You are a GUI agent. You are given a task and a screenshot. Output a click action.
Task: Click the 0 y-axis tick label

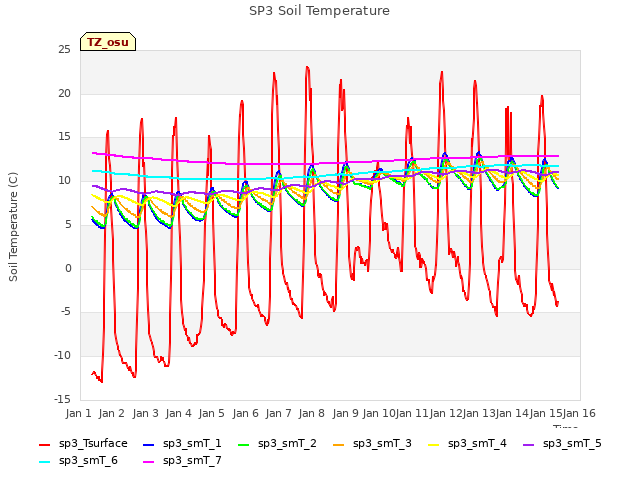(68, 268)
